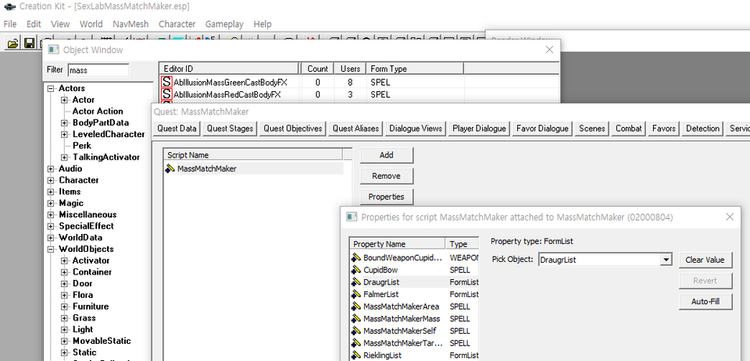Expand the Actor subcategory node
The image size is (750, 361).
[x=64, y=100]
